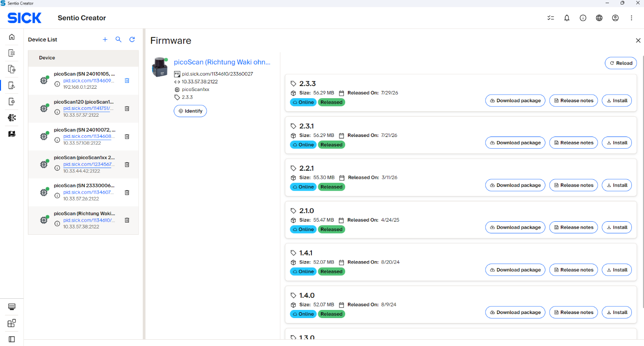Open release notes for firmware 2.3.3

(x=573, y=100)
